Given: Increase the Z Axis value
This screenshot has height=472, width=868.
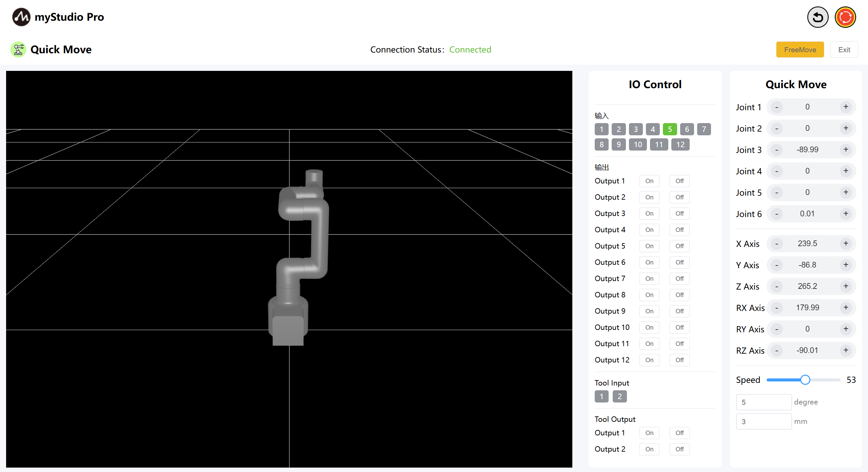Looking at the screenshot, I should click(x=846, y=286).
